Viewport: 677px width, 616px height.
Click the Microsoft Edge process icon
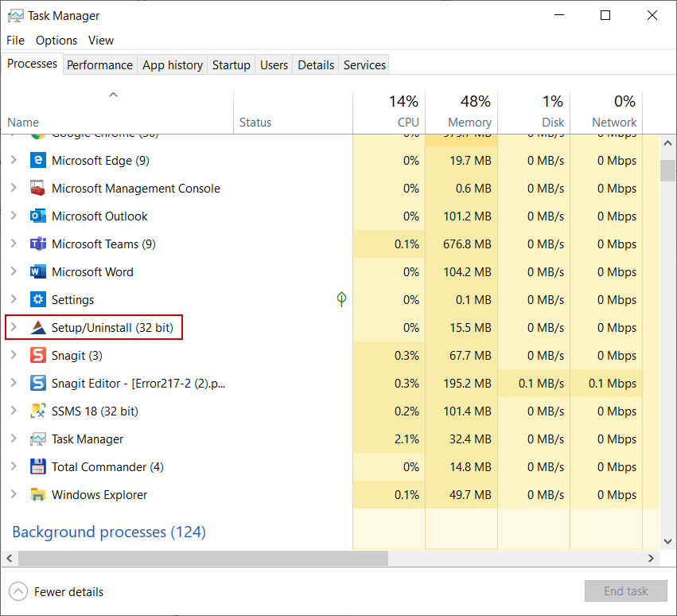[38, 160]
